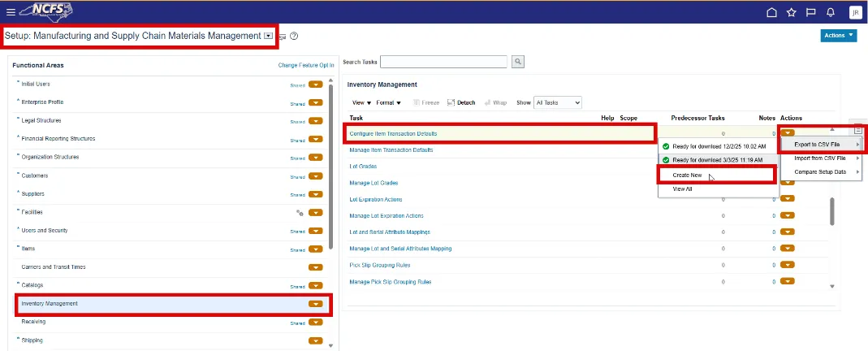
Task: Open Users and Security actions dropdown
Action: [x=316, y=231]
